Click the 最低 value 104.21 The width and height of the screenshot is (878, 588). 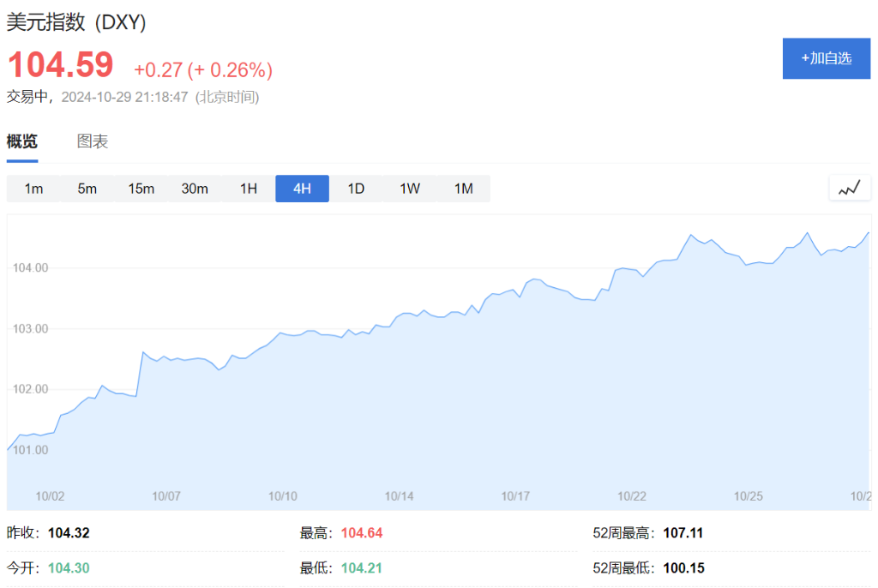pos(362,568)
